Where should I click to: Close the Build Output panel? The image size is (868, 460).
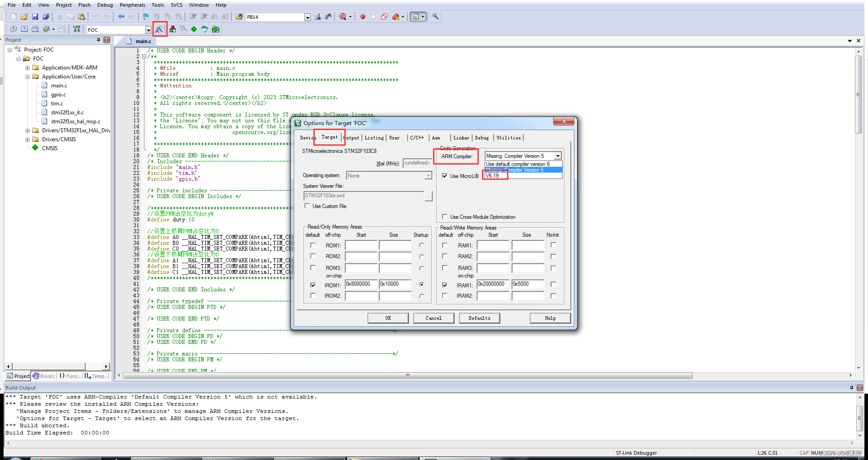click(x=859, y=388)
